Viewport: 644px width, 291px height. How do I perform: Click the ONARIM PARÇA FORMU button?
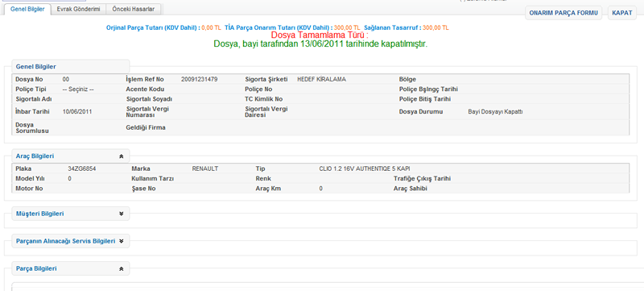(x=563, y=13)
